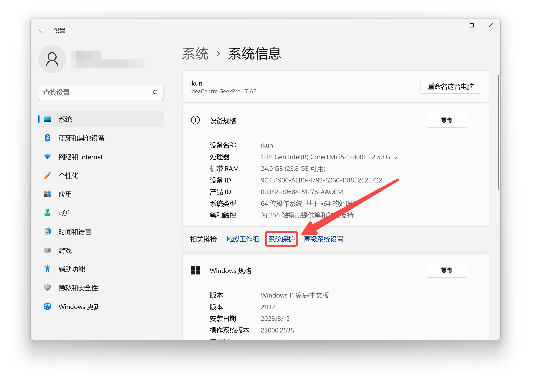Viewport: 537px width, 392px height.
Task: Open 辅助功能 settings in sidebar
Action: coord(101,269)
